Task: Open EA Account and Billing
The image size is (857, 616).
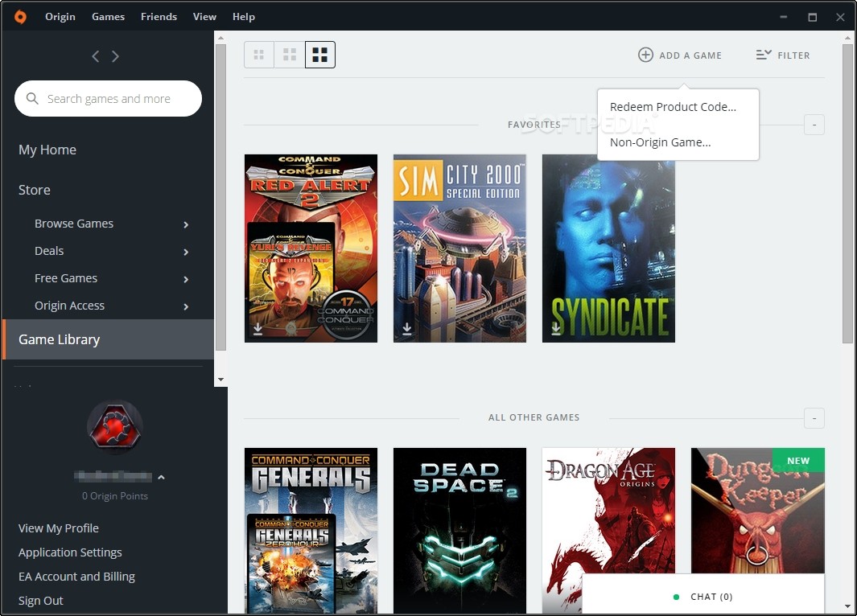Action: (x=76, y=576)
